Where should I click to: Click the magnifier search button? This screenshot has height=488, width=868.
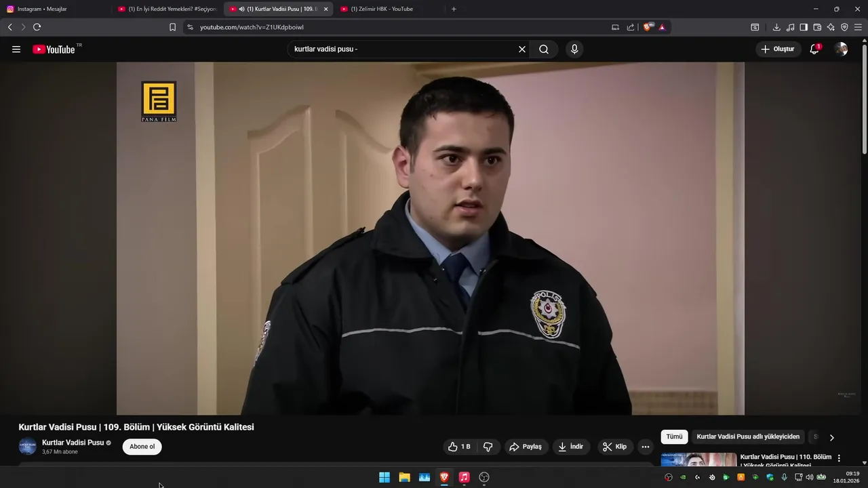544,49
